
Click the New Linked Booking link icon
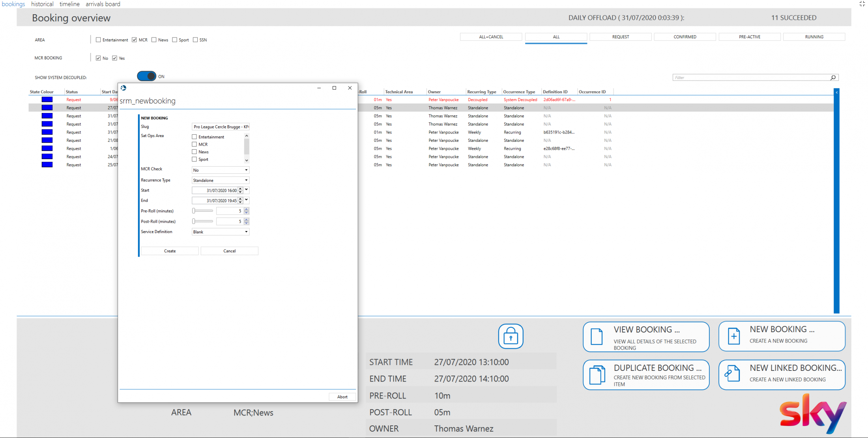click(x=732, y=373)
